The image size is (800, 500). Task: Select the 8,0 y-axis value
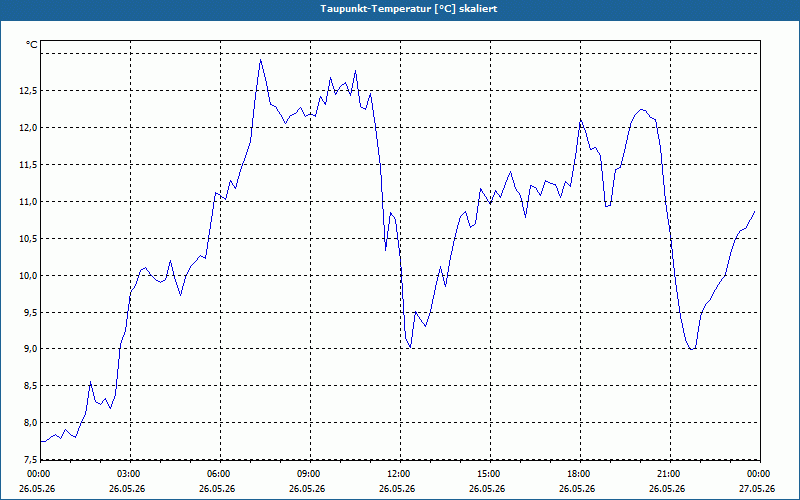click(30, 422)
